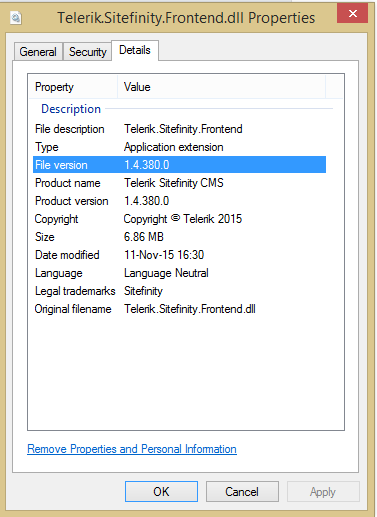
Task: Select the Original filename label
Action: 73,309
